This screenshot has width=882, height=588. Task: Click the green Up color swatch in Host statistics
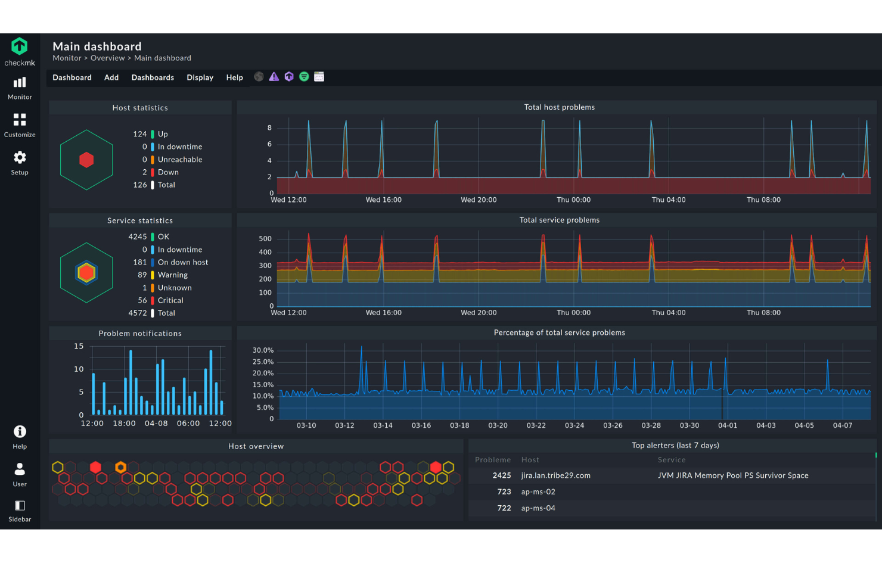(153, 134)
